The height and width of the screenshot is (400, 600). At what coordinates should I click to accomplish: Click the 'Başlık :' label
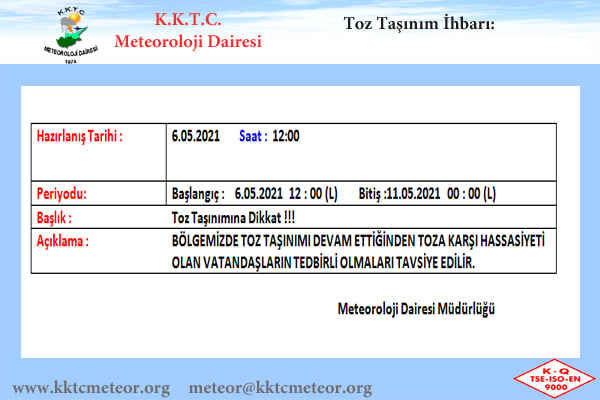click(x=54, y=218)
